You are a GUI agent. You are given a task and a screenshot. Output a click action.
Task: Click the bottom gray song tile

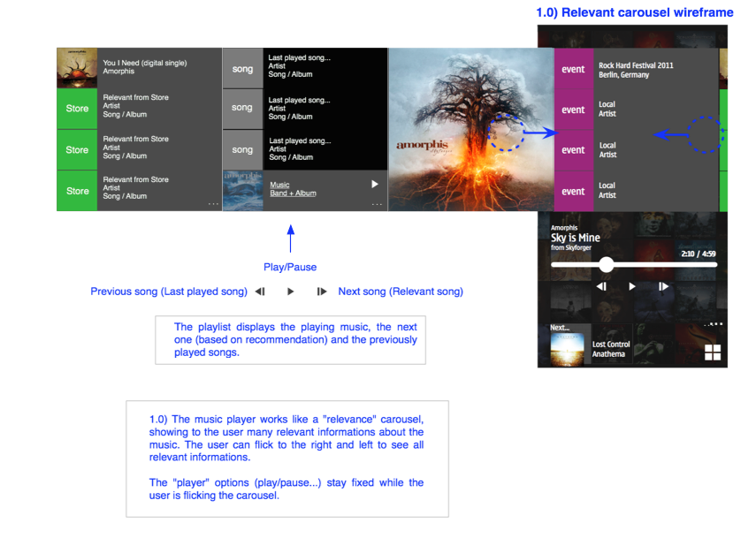242,149
